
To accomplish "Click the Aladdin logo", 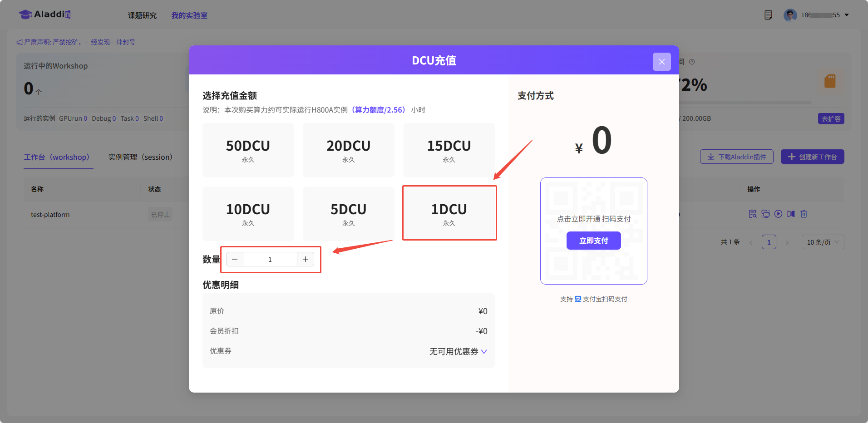I will pos(44,15).
